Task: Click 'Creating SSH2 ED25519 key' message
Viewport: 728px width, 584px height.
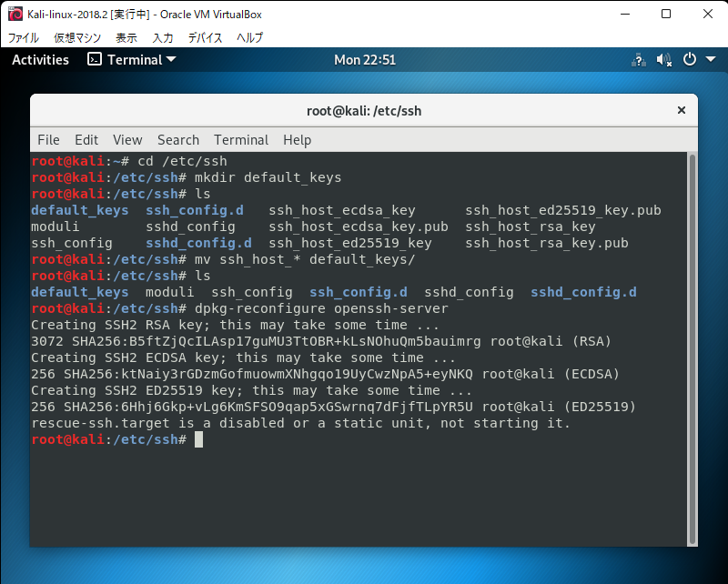Action: [251, 390]
